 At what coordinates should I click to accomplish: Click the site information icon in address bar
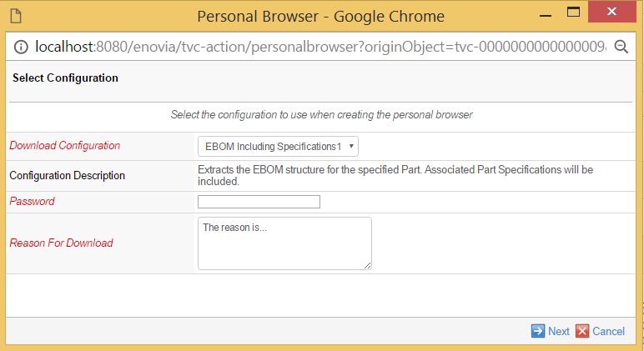point(18,48)
